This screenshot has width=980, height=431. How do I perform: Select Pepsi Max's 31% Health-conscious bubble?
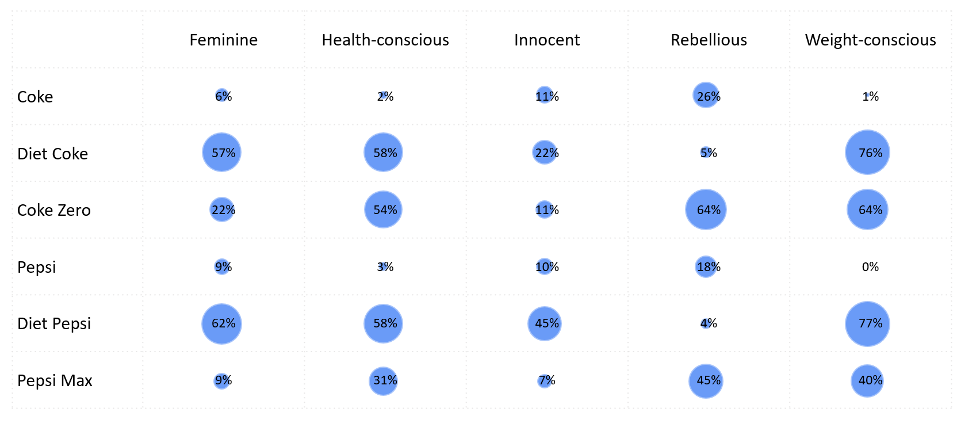(383, 380)
